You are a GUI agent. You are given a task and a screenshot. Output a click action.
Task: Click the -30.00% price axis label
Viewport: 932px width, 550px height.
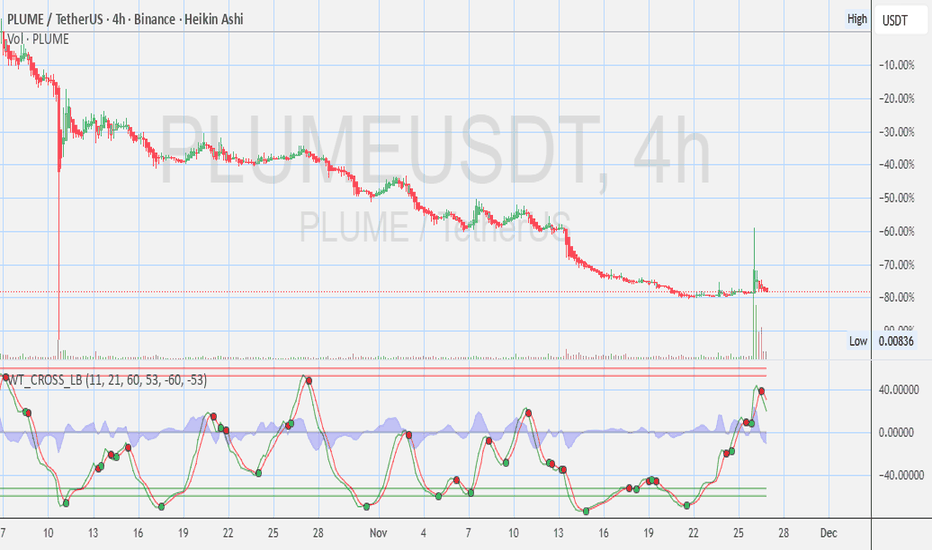click(896, 131)
